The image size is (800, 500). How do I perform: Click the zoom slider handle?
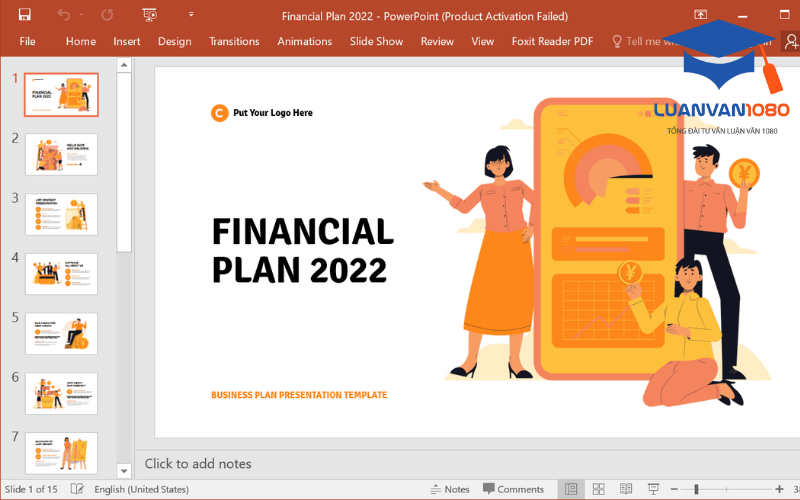(x=696, y=489)
